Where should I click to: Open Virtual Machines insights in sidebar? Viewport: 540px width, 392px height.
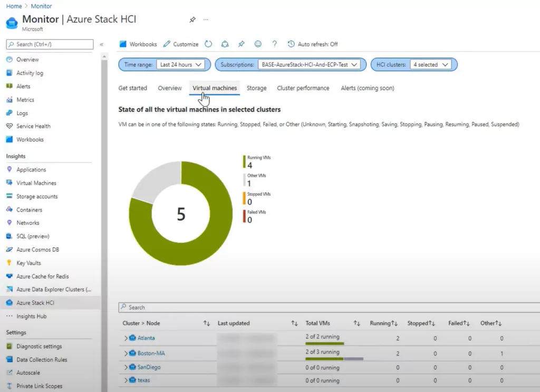pyautogui.click(x=36, y=183)
